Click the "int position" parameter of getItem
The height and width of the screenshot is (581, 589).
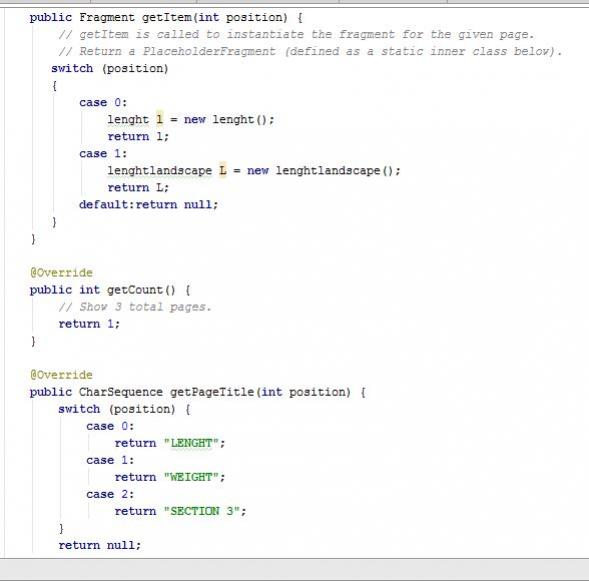tap(240, 17)
